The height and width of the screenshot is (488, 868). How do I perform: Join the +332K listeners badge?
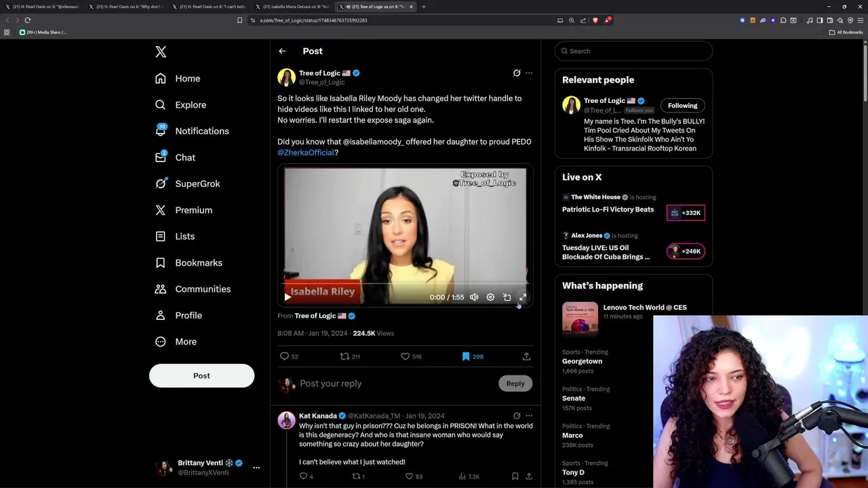(686, 213)
